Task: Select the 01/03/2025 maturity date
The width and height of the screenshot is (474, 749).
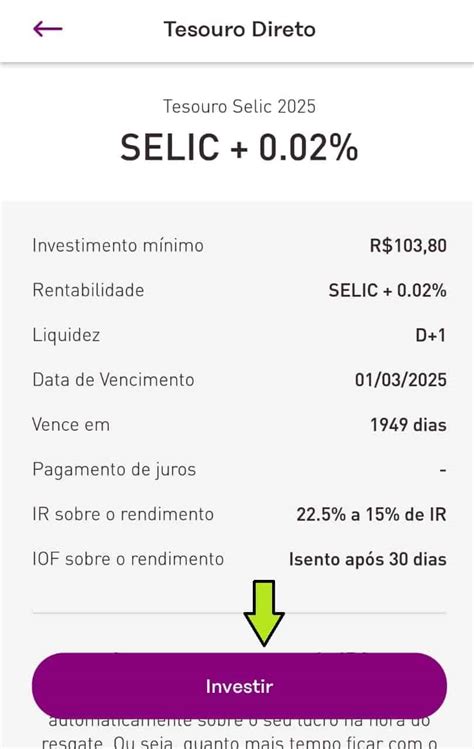Action: (x=400, y=380)
